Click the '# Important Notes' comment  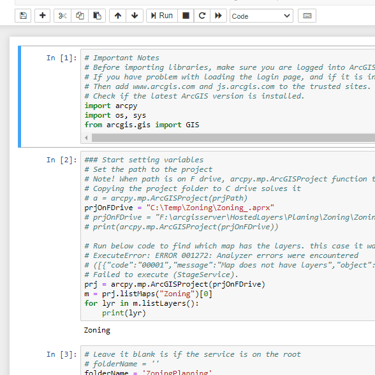(x=122, y=58)
